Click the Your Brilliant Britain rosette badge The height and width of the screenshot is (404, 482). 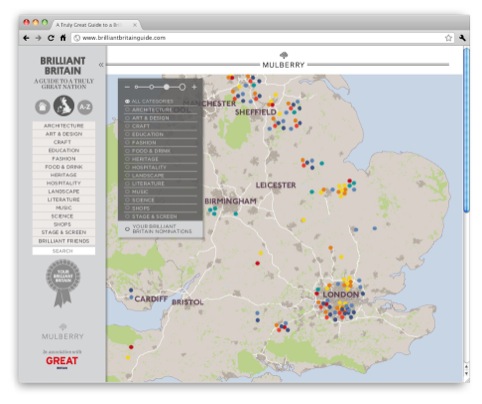pyautogui.click(x=63, y=283)
